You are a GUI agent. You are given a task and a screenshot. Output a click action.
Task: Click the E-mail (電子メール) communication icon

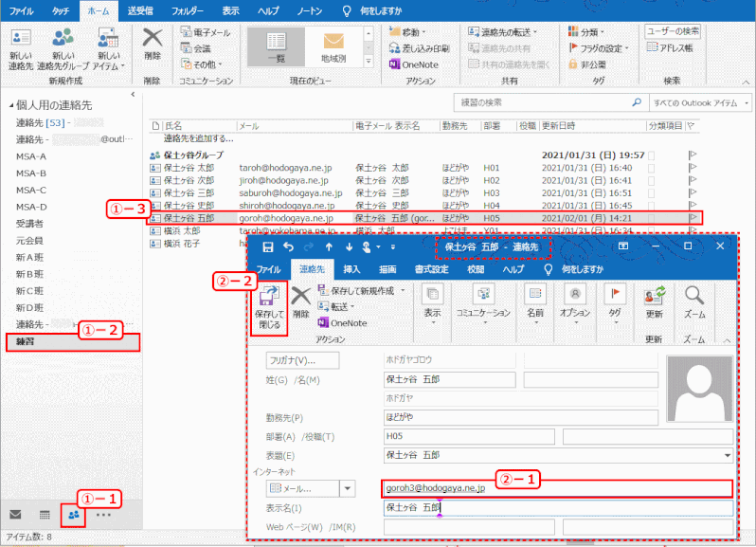(x=186, y=32)
